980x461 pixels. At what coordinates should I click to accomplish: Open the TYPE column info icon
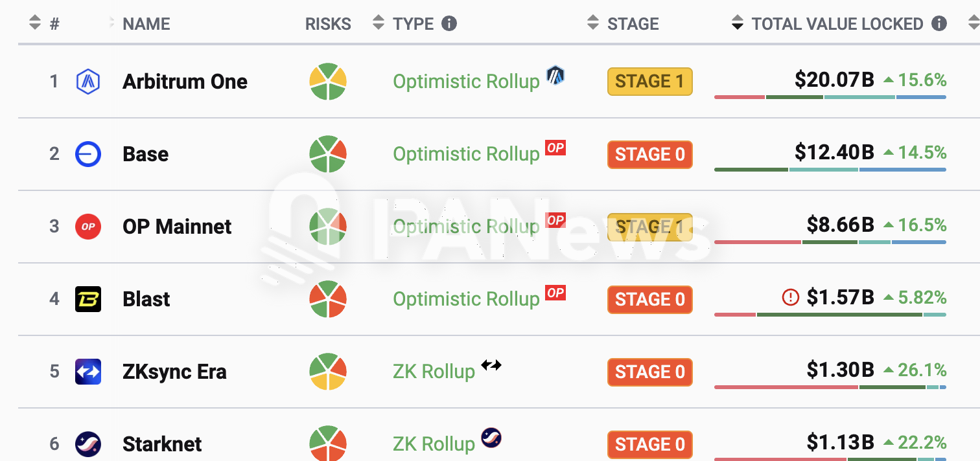[449, 24]
